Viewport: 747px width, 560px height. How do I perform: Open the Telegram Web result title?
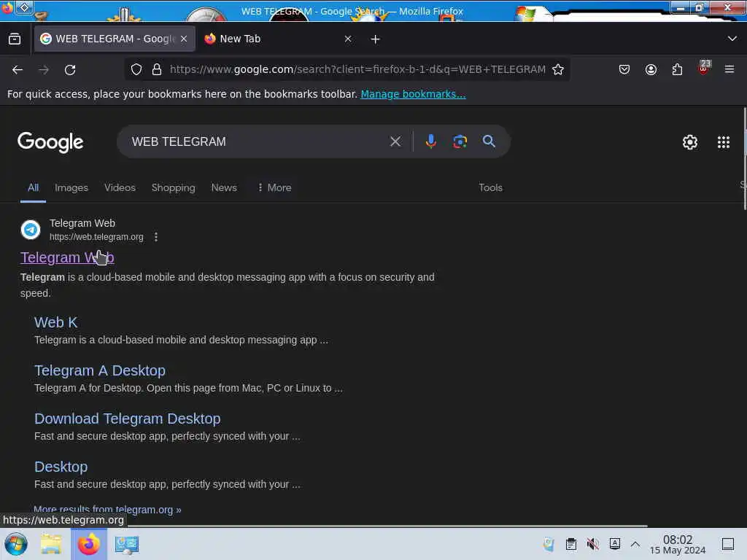pyautogui.click(x=67, y=257)
